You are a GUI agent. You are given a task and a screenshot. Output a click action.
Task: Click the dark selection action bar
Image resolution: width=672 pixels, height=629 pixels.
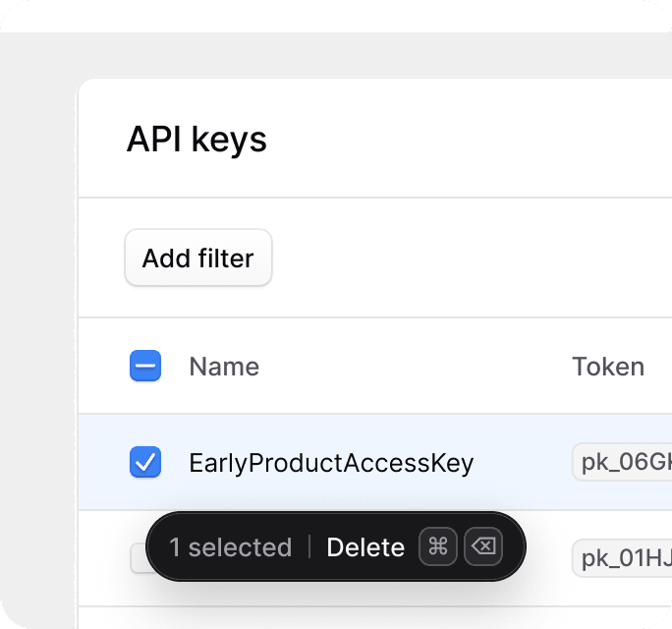point(336,546)
